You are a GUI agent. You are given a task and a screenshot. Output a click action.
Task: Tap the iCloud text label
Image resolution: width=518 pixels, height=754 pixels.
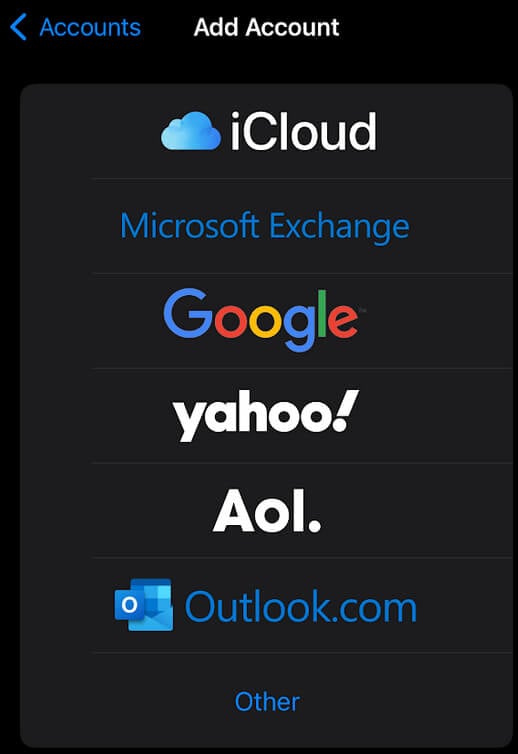303,131
